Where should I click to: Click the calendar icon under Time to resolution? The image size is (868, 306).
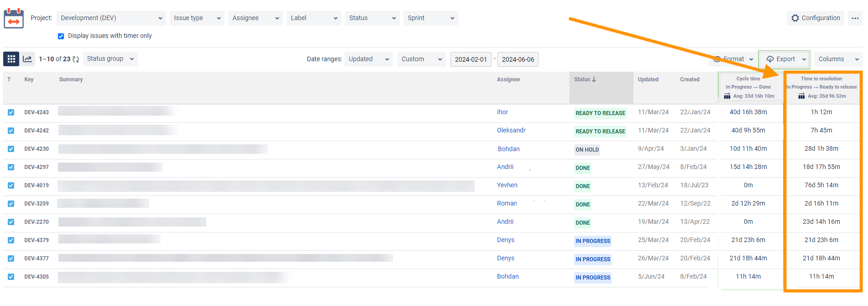[x=801, y=96]
